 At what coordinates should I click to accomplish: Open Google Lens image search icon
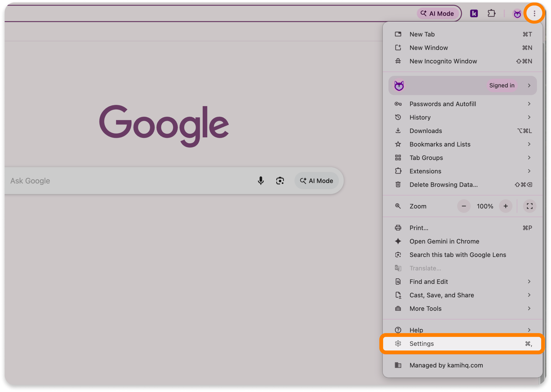280,181
